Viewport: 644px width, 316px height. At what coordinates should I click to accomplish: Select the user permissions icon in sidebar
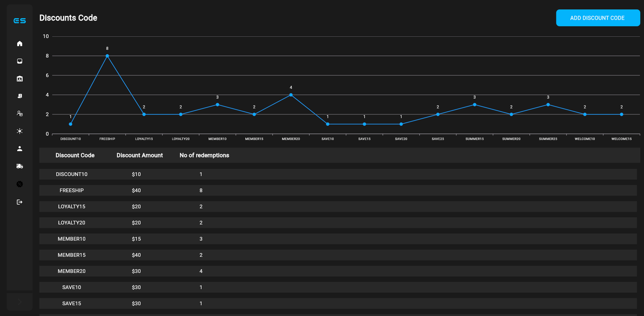tap(20, 114)
